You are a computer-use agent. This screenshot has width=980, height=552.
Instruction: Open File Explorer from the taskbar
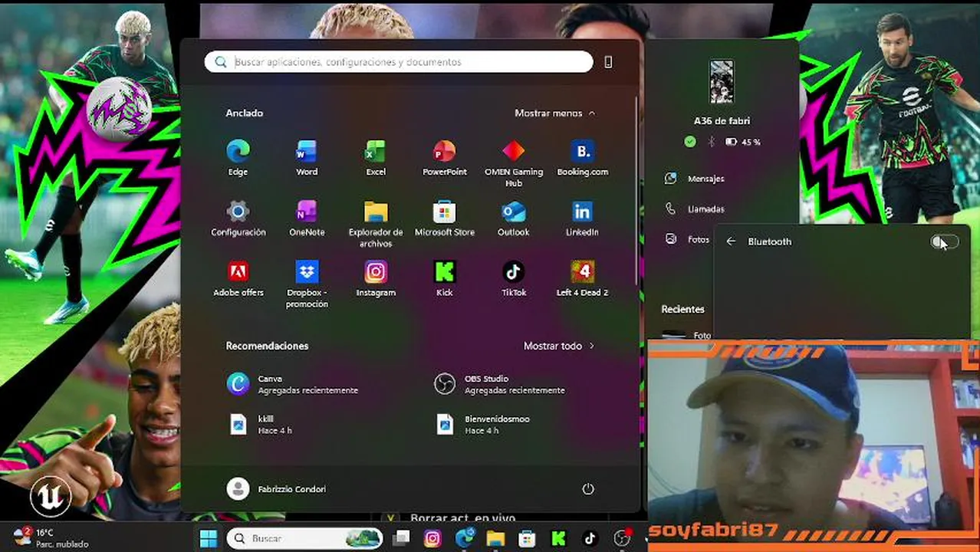495,538
